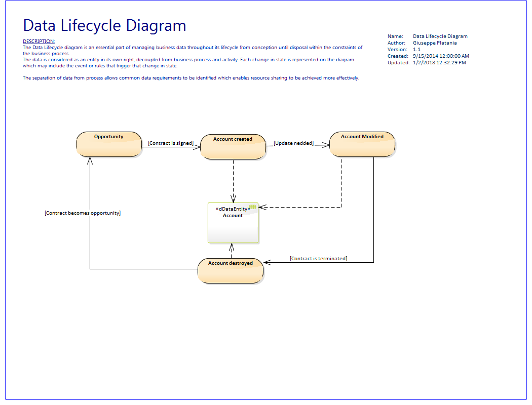Select the Account created state node
This screenshot has height=405, width=532.
pyautogui.click(x=233, y=147)
